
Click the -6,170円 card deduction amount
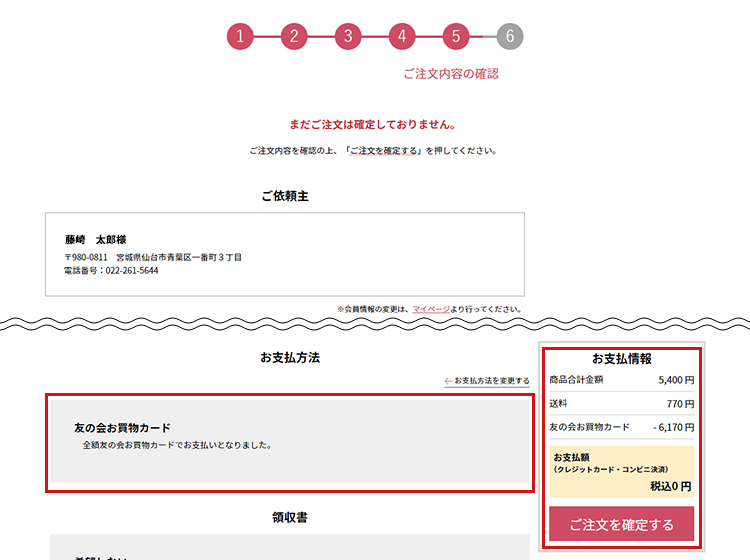pos(673,427)
